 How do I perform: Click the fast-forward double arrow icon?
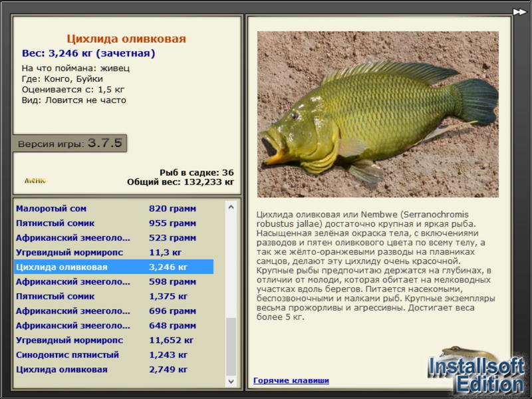[519, 12]
